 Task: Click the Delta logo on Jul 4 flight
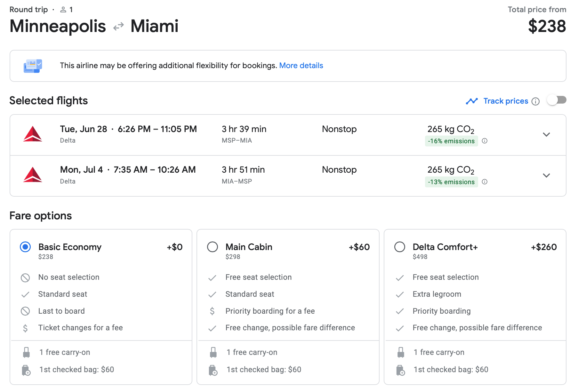click(33, 175)
